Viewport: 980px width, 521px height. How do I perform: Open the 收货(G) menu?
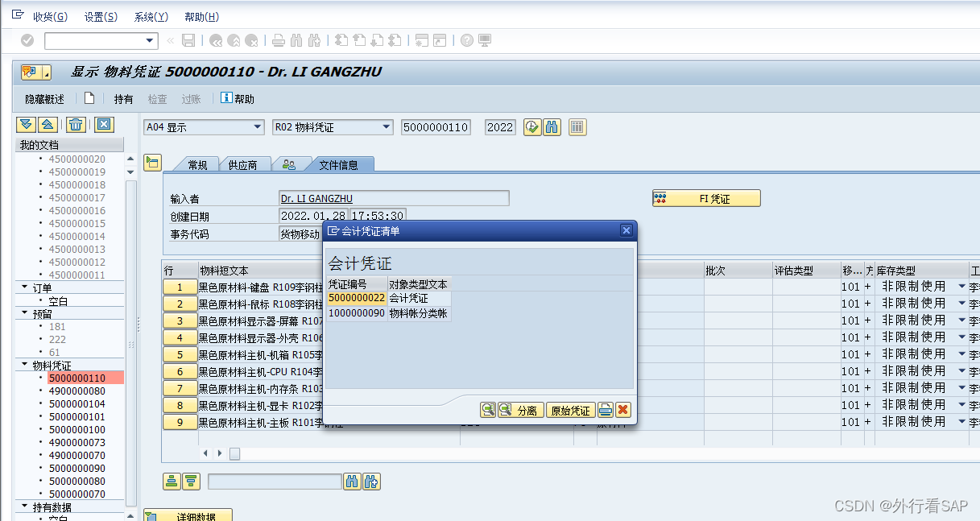pos(50,17)
